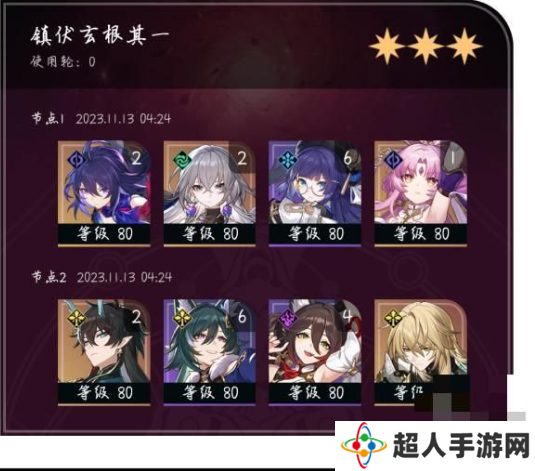Click Imaginary element icon on Luocha's card
The image size is (535, 471).
(391, 318)
